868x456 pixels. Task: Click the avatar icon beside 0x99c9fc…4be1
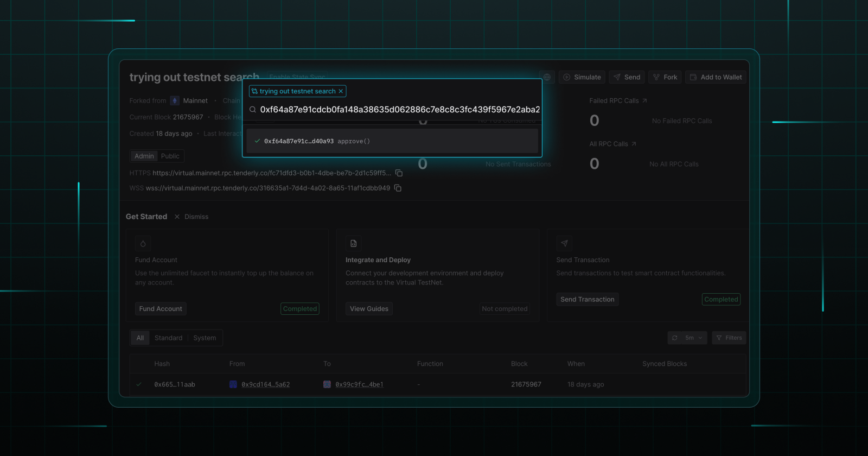[x=327, y=384]
